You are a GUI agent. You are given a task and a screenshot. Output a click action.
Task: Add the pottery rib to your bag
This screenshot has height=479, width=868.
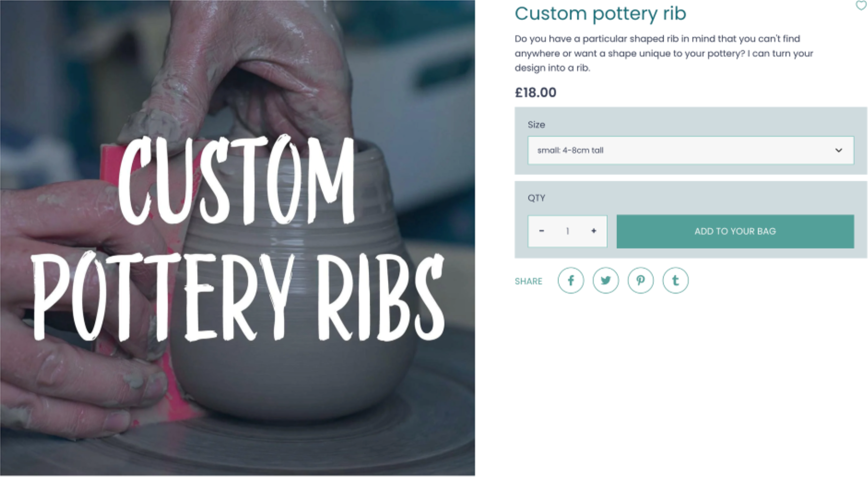click(x=735, y=232)
